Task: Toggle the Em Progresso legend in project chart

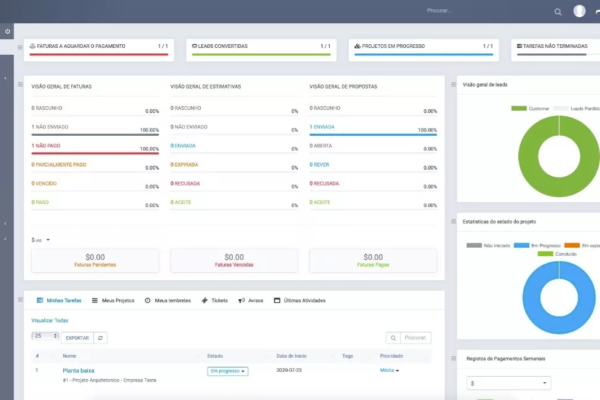Action: 532,244
